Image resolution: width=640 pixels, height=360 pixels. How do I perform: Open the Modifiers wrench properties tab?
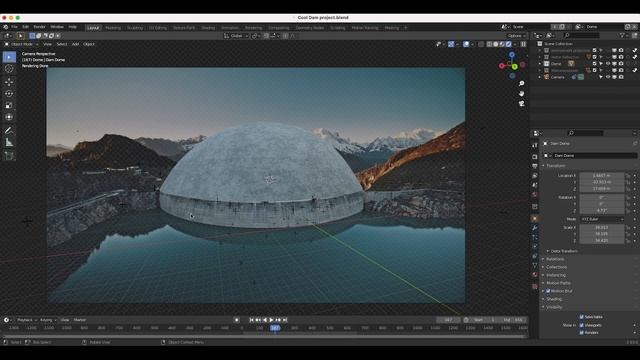[x=535, y=228]
